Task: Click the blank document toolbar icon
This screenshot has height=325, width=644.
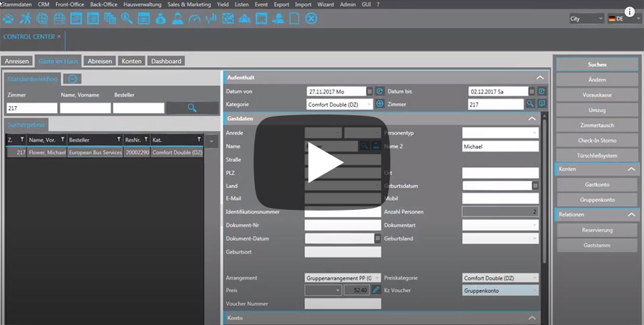Action: point(294,18)
